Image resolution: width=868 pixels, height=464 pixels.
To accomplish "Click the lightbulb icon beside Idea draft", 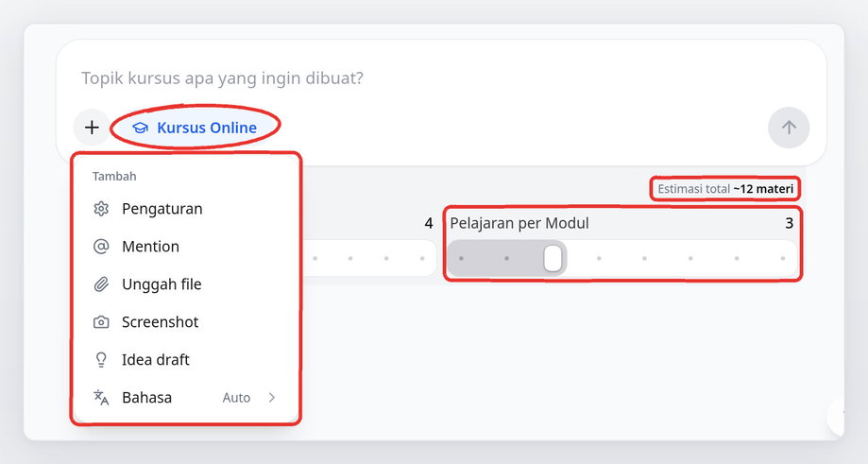I will coord(101,359).
